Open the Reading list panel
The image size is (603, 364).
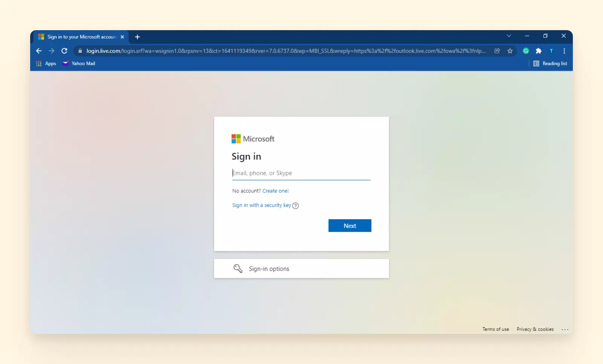550,63
